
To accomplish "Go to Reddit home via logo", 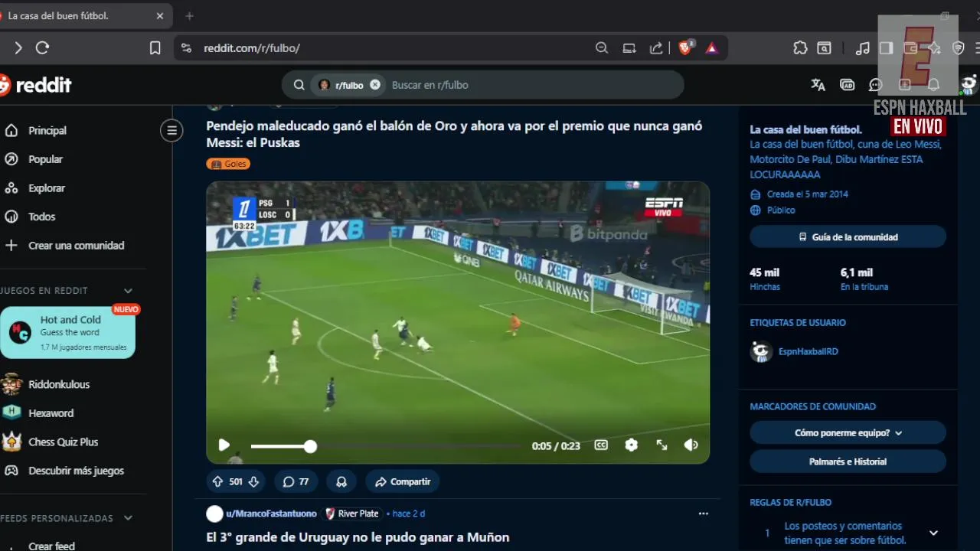I will [x=35, y=85].
